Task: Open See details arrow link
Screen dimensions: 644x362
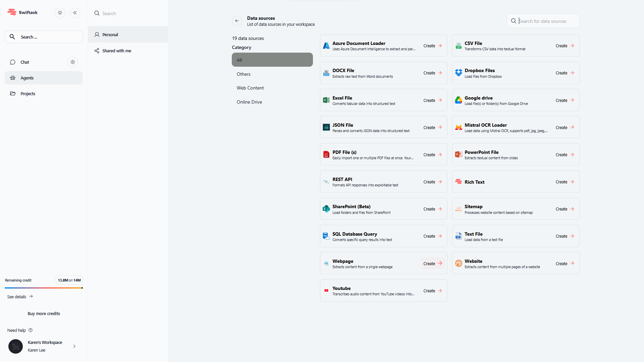Action: [31, 296]
